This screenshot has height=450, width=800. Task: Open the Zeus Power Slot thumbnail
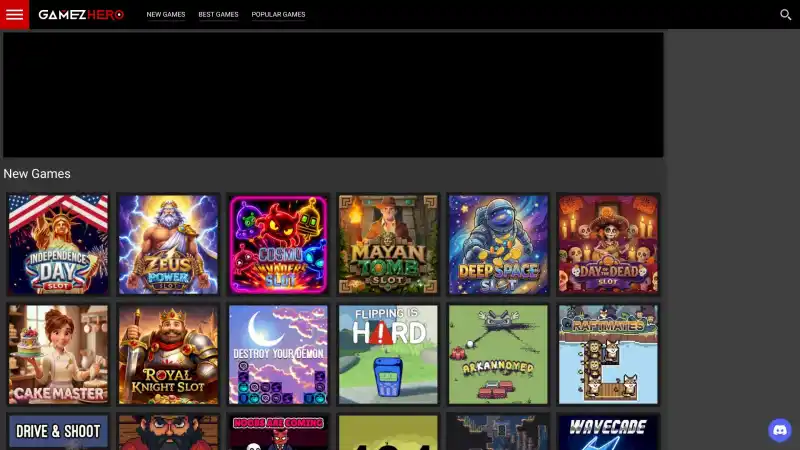pos(168,244)
